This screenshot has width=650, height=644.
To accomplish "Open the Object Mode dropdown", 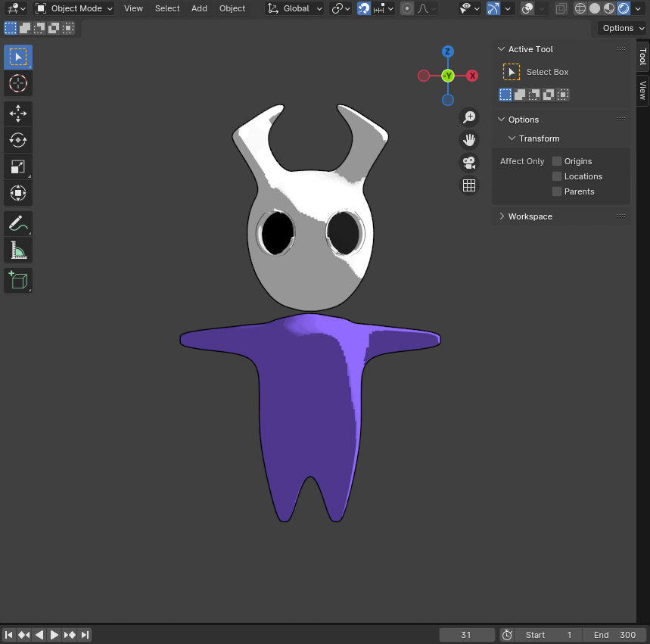I will click(74, 8).
